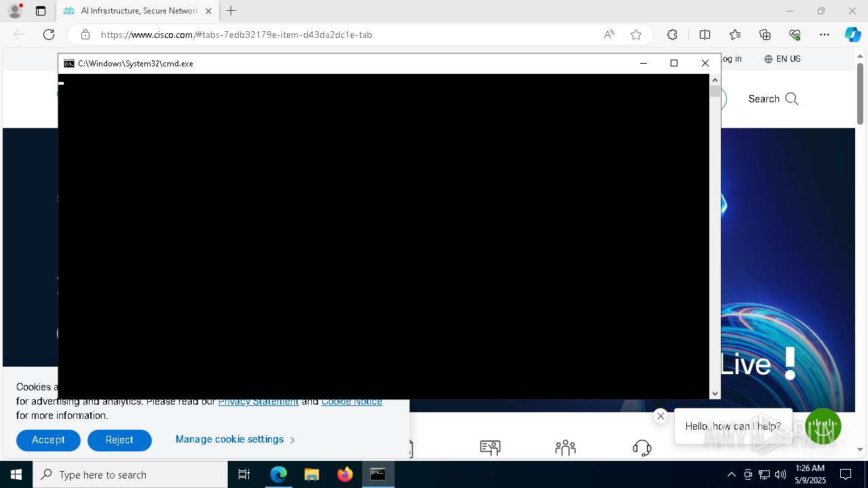Open network status tray icon

click(x=764, y=474)
